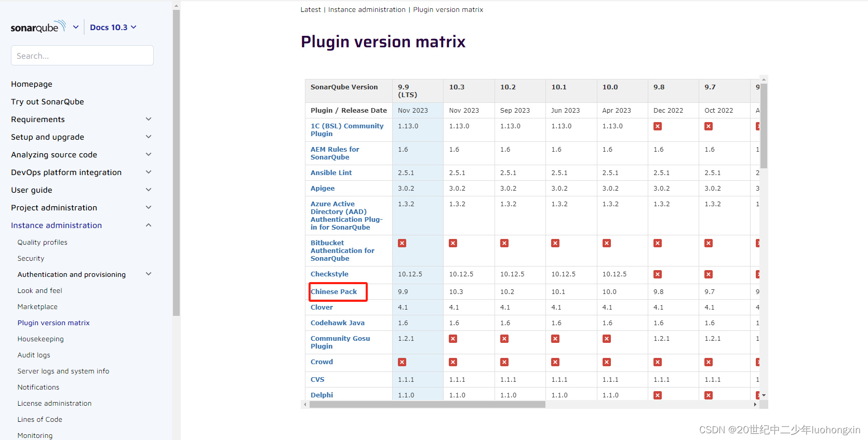
Task: Open the CVS plugin link
Action: (x=317, y=379)
